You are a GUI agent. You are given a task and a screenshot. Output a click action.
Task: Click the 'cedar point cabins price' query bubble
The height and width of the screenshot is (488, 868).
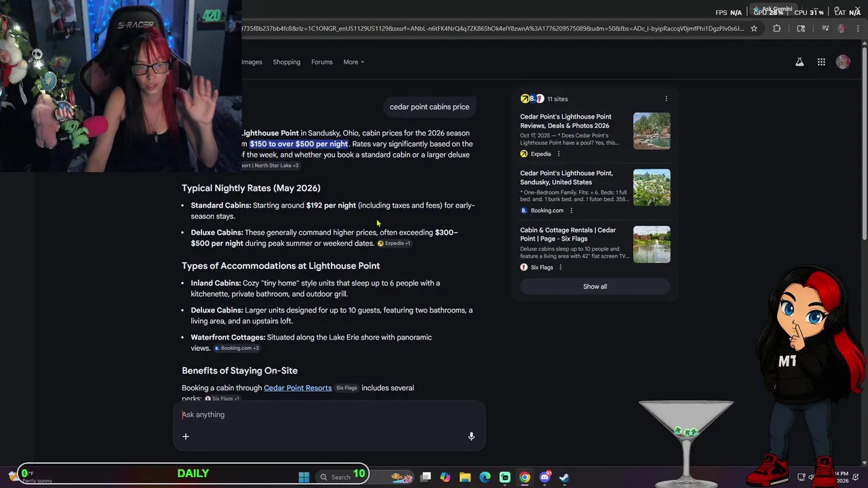coord(429,106)
